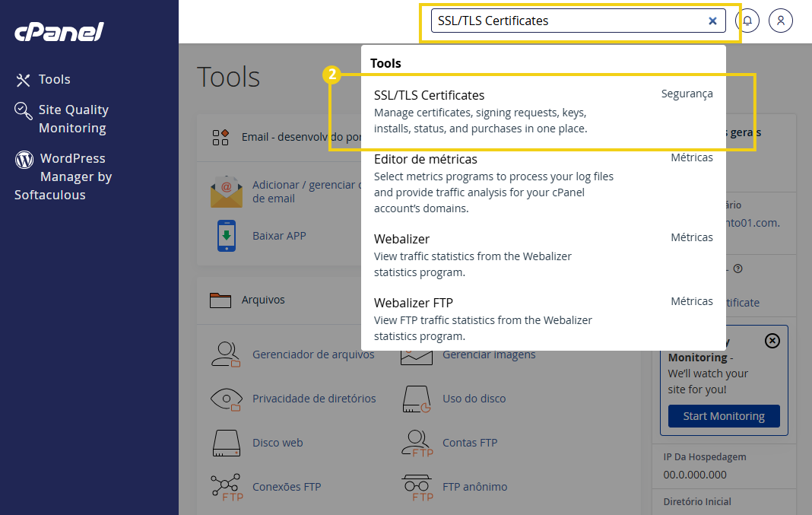Viewport: 812px width, 515px height.
Task: Click the Email - desenvolvido section header
Action: click(301, 137)
